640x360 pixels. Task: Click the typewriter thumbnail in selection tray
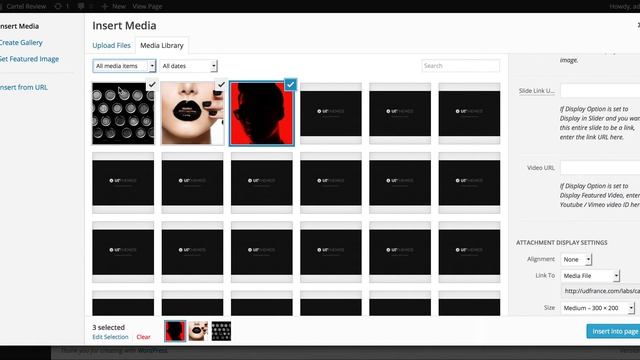coord(221,331)
